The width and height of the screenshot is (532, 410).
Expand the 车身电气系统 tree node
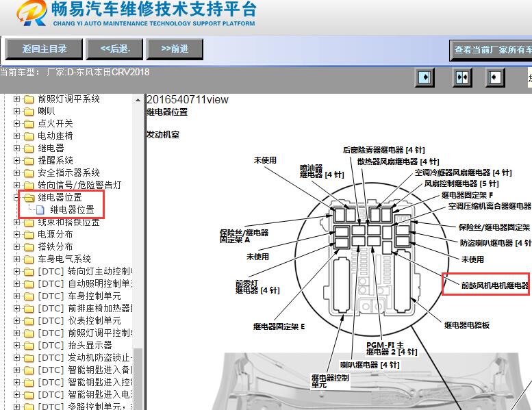(16, 259)
